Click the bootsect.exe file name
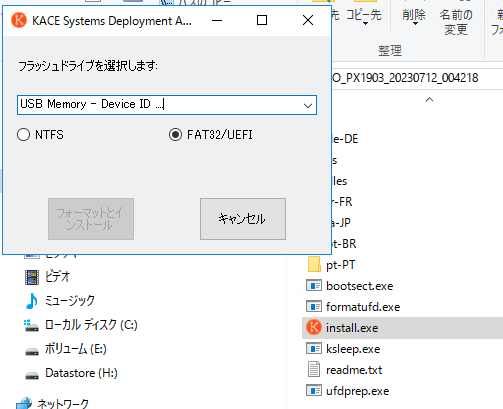This screenshot has height=409, width=503. click(x=360, y=286)
